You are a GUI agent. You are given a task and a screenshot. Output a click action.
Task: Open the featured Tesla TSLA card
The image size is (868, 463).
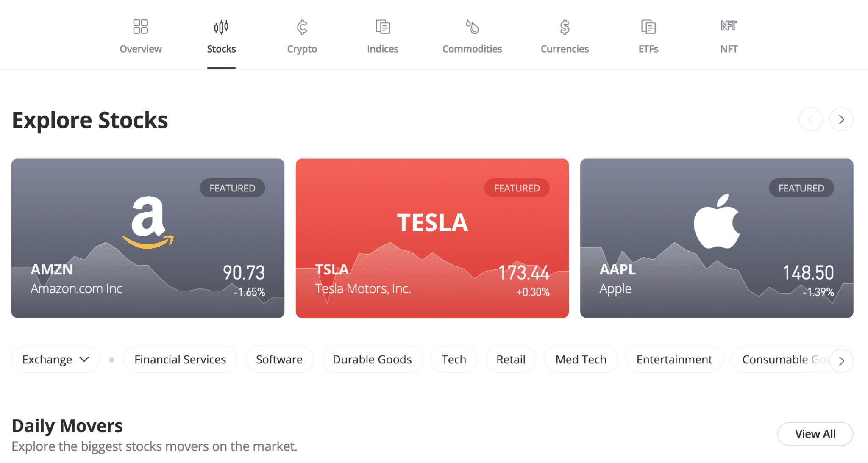(x=432, y=238)
